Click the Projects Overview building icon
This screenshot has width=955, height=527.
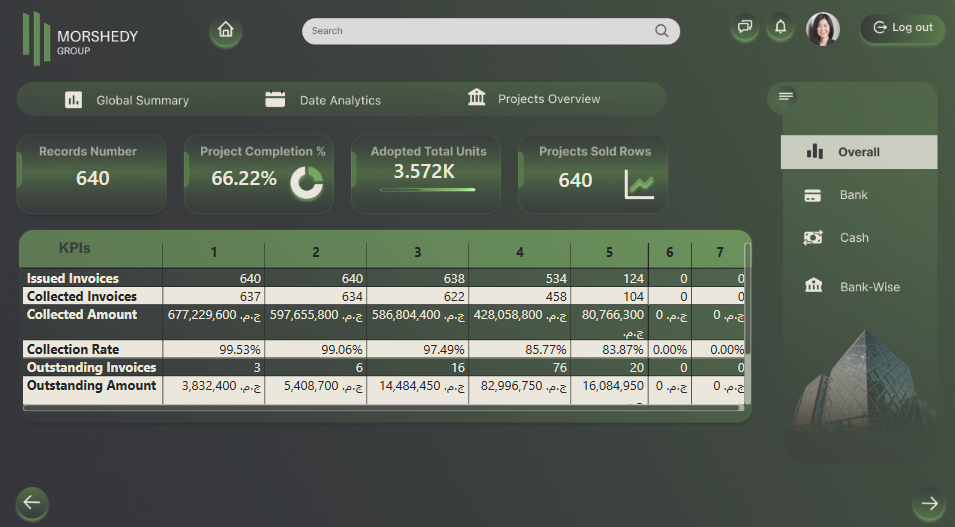(x=476, y=96)
